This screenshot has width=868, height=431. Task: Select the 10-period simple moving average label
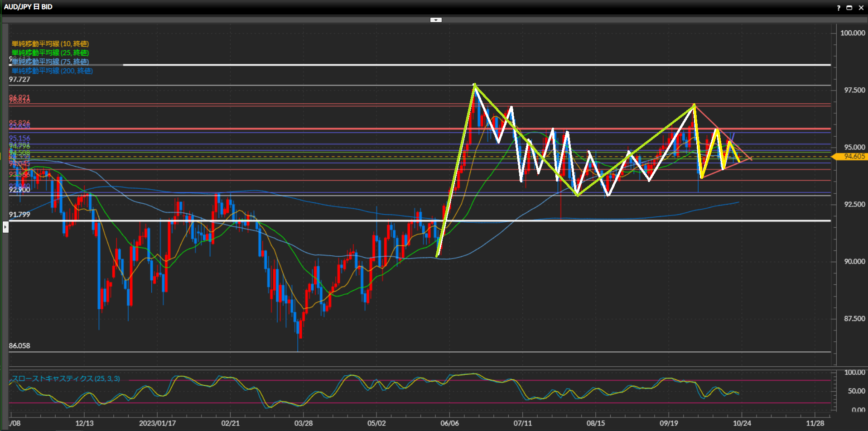[x=50, y=43]
